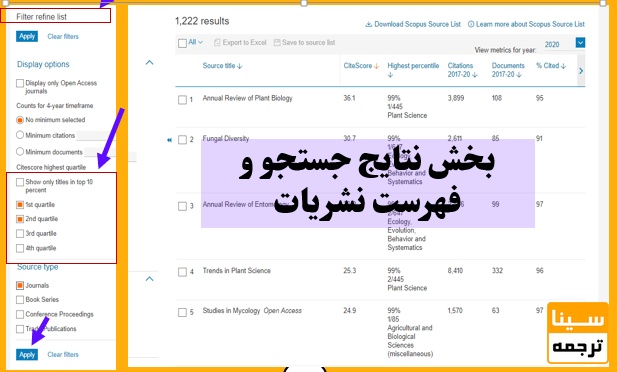Sort by Source title column

[x=222, y=66]
